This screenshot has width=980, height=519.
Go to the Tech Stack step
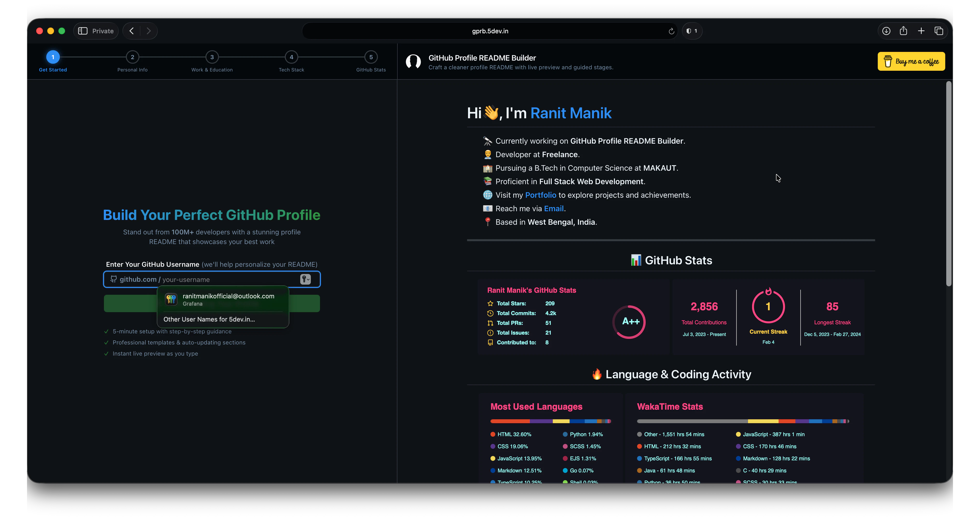click(x=291, y=57)
